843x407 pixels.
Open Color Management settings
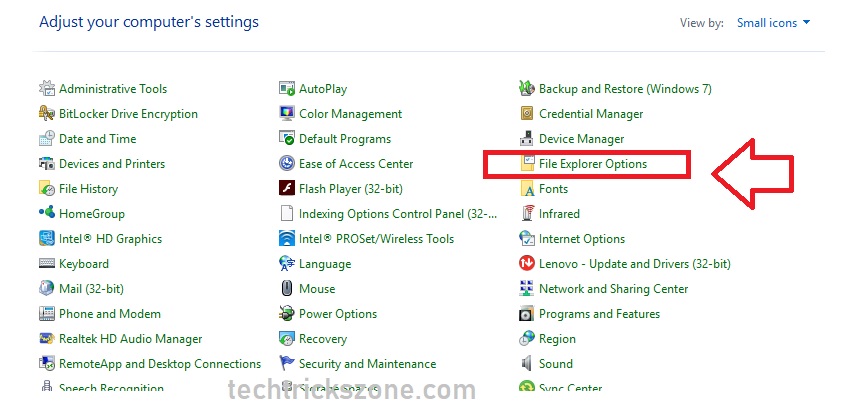point(350,114)
